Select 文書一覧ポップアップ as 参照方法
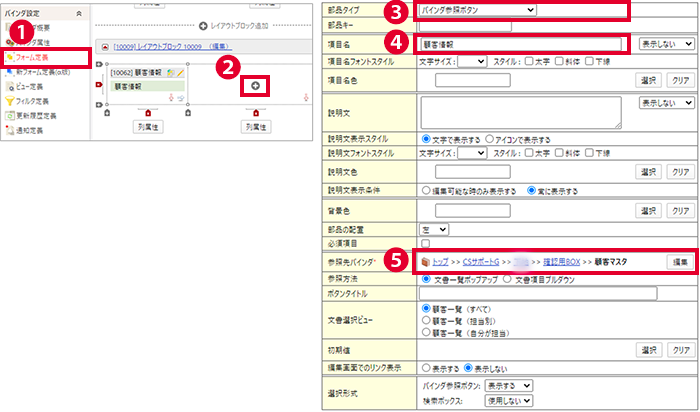The image size is (700, 412). 426,279
